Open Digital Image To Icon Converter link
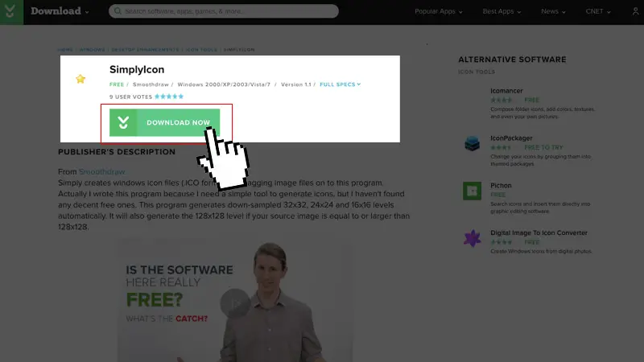This screenshot has width=644, height=362. pyautogui.click(x=539, y=232)
